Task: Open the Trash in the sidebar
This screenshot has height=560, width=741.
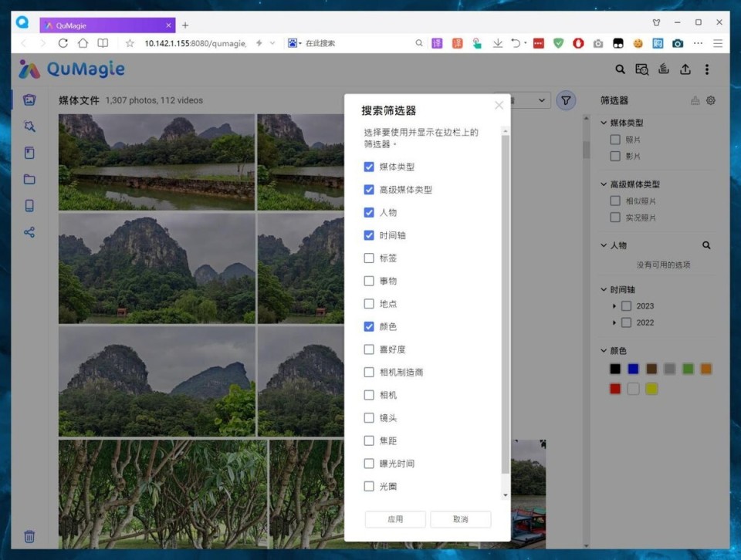Action: click(29, 536)
